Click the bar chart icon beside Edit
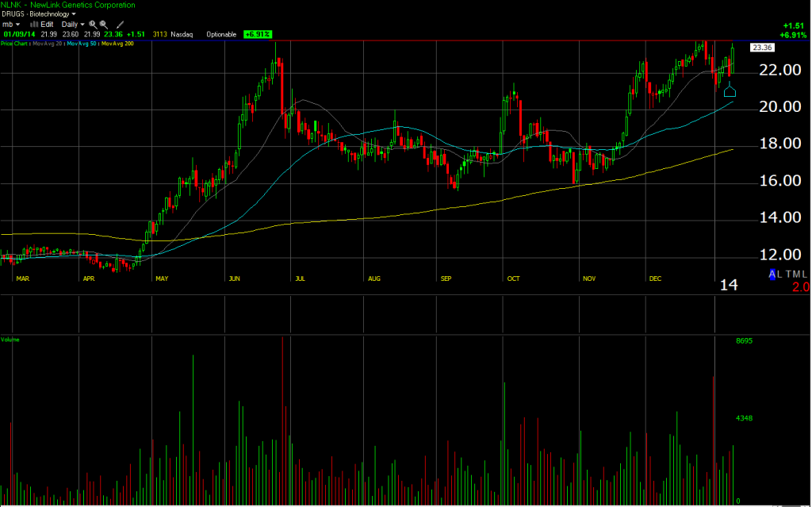Viewport: 812px width, 507px height. (x=34, y=25)
